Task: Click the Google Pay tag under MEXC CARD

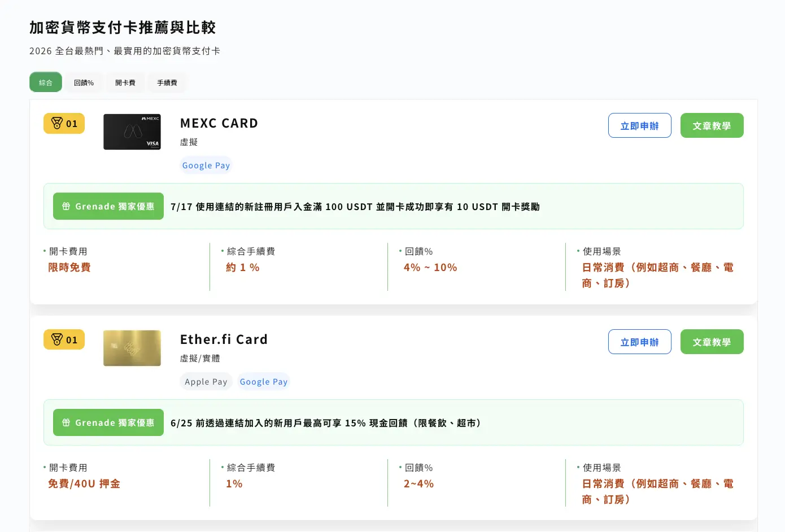Action: click(206, 165)
